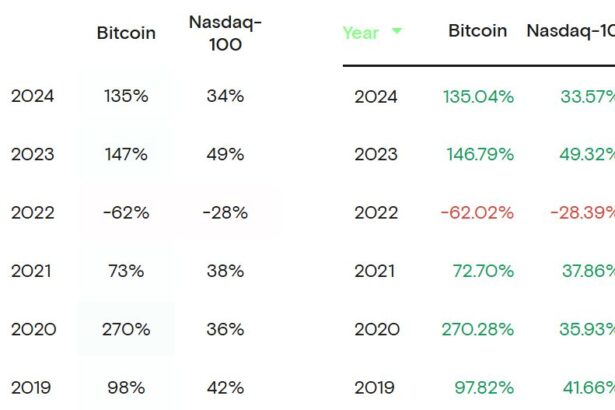This screenshot has height=410, width=615.
Task: Click the 270.28% Bitcoin return
Action: 477,329
